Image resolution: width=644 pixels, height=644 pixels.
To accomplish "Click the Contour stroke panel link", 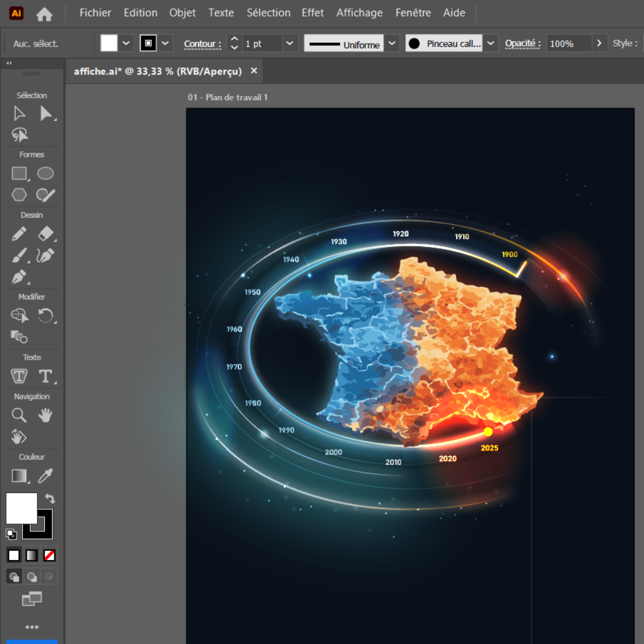I will (202, 44).
